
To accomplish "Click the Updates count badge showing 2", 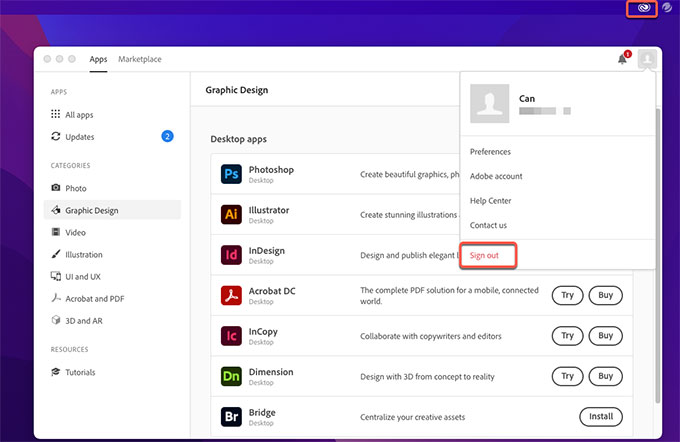I will pos(167,136).
